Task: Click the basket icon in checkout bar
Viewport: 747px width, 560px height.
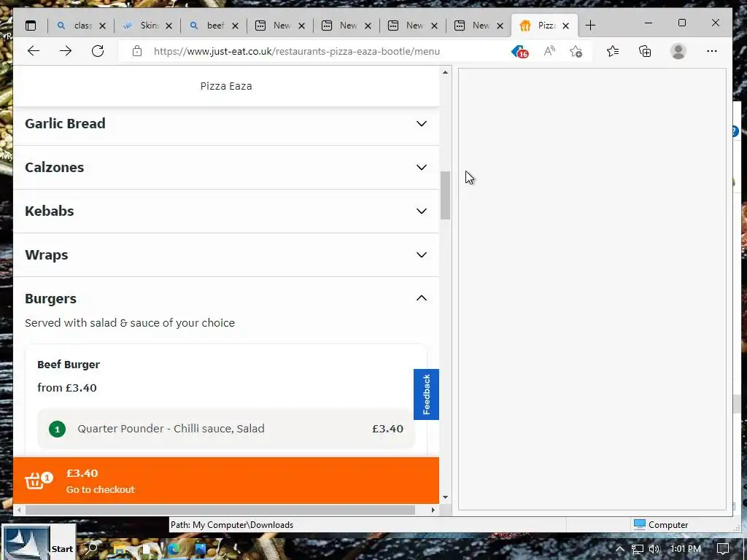Action: coord(35,481)
